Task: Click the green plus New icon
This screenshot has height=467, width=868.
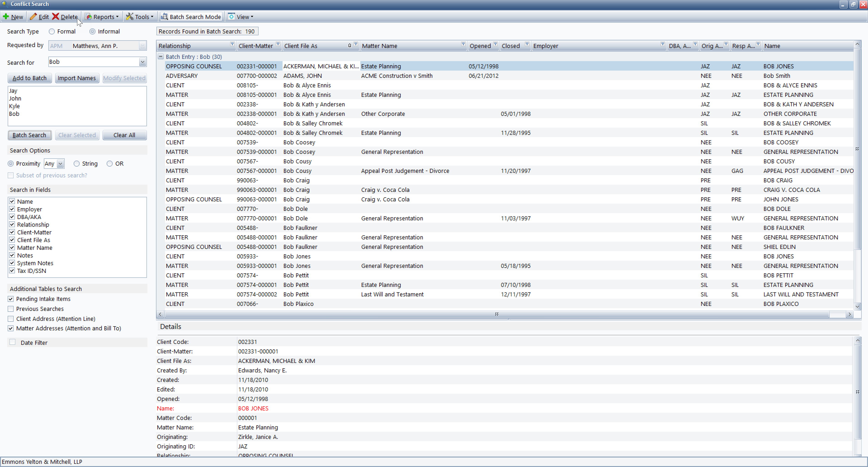Action: coord(6,17)
